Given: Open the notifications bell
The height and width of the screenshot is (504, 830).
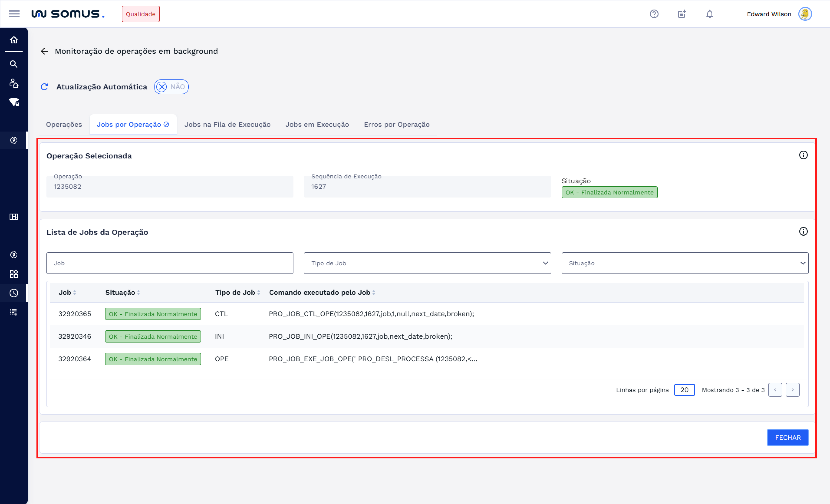Looking at the screenshot, I should pyautogui.click(x=709, y=14).
